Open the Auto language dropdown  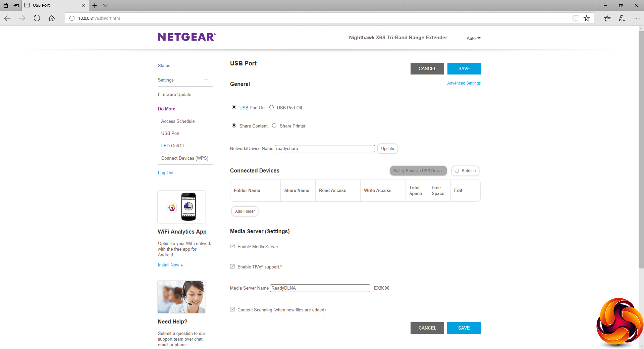pos(473,38)
